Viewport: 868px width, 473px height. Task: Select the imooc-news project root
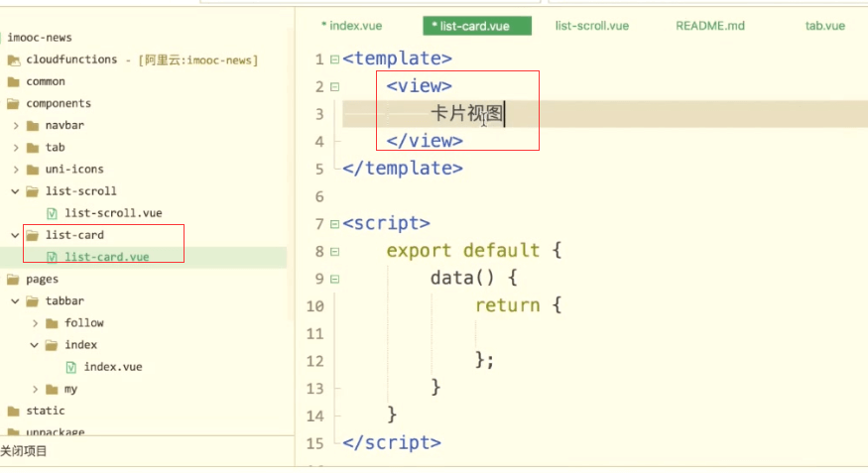point(40,38)
